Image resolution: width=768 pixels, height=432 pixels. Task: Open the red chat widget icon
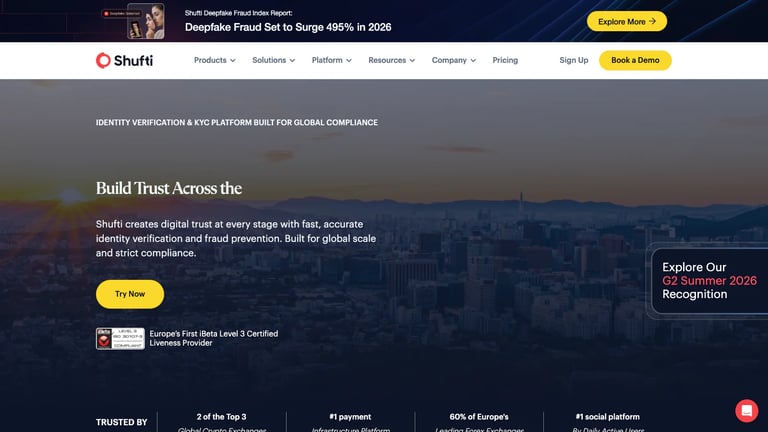pyautogui.click(x=746, y=410)
